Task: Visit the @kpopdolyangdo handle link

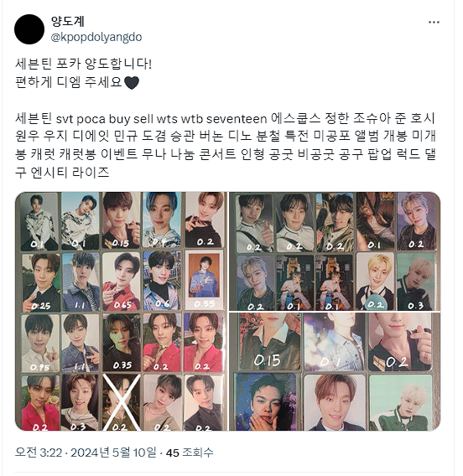Action: point(96,38)
